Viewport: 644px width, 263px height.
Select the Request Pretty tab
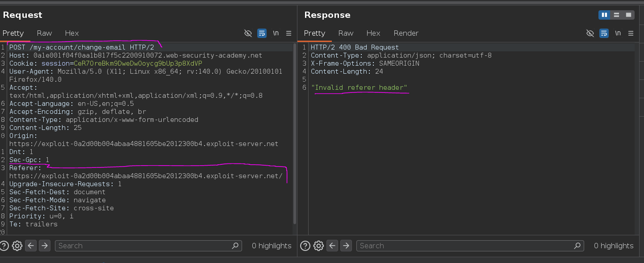point(13,33)
